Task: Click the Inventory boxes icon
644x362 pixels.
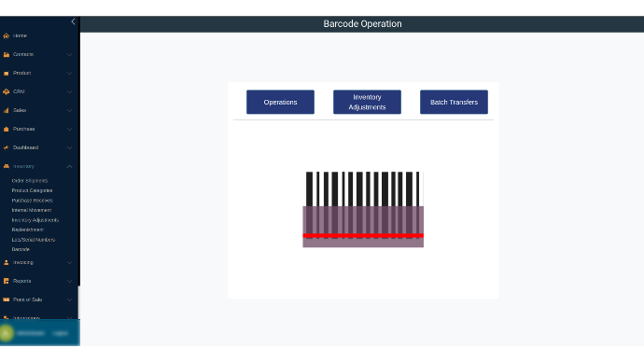Action: coord(7,166)
